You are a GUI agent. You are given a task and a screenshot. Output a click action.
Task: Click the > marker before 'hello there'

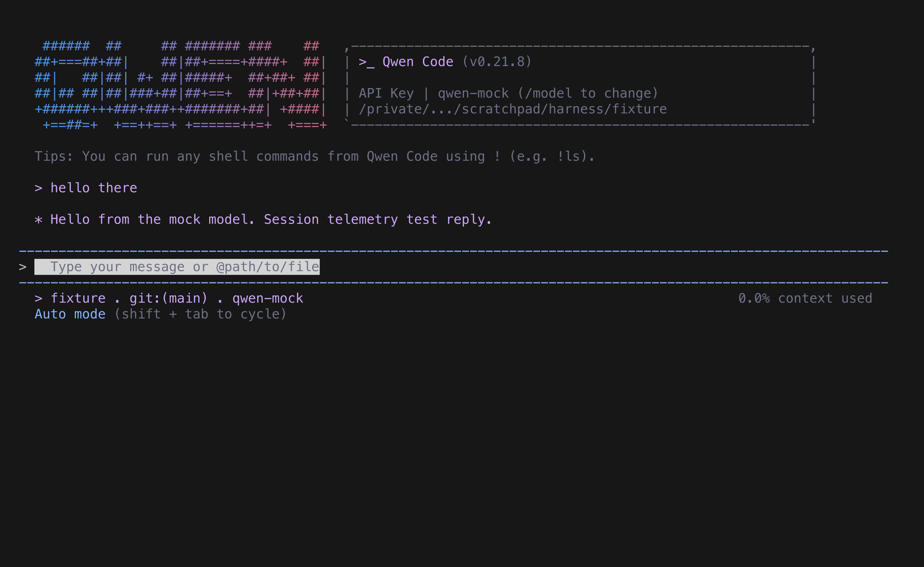[x=38, y=188]
